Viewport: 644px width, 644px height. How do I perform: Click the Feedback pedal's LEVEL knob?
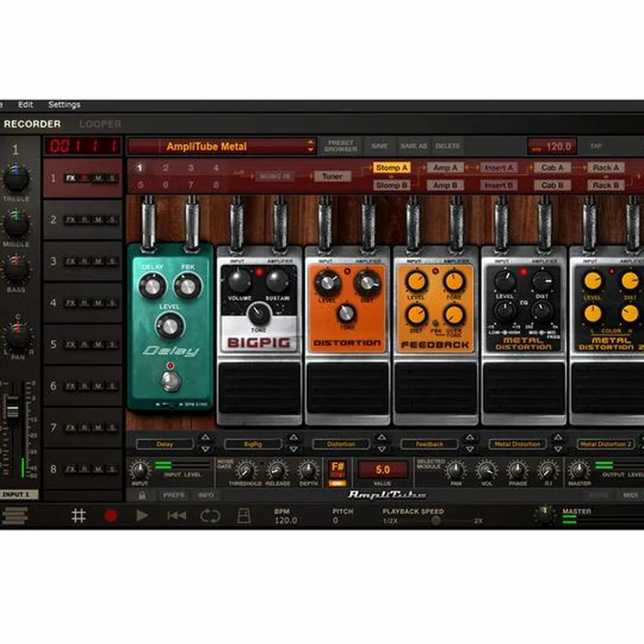[x=416, y=282]
